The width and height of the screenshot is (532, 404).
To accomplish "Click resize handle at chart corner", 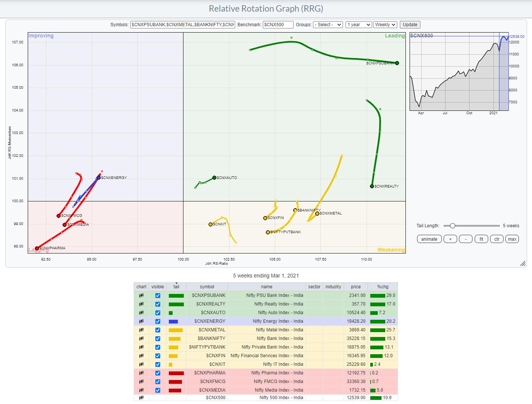I will (522, 264).
